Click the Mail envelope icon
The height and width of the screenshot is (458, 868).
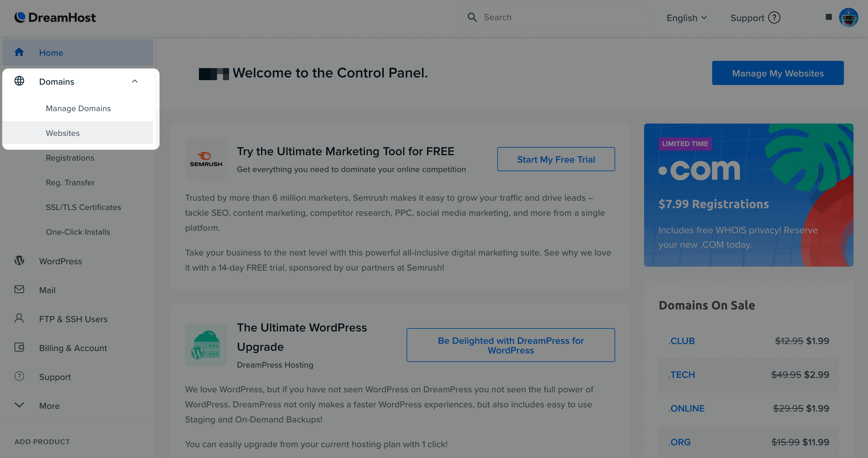(x=19, y=289)
